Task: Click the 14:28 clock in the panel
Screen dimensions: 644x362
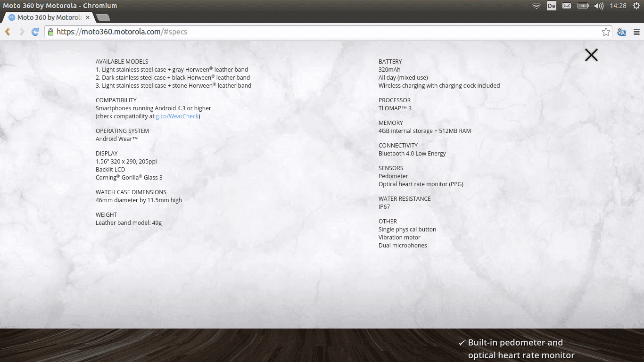Action: 618,6
